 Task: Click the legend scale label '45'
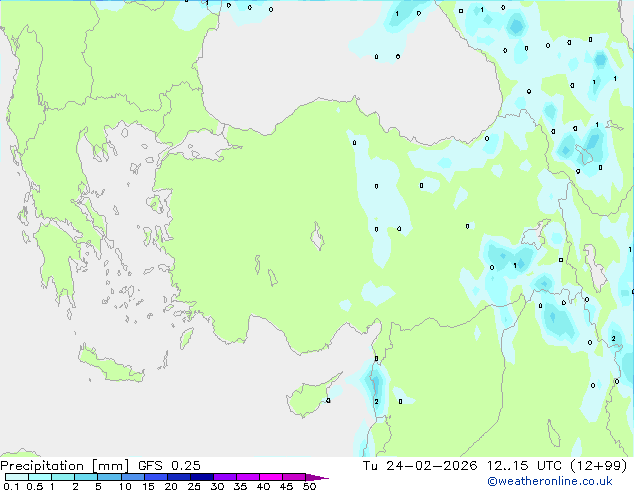click(286, 486)
